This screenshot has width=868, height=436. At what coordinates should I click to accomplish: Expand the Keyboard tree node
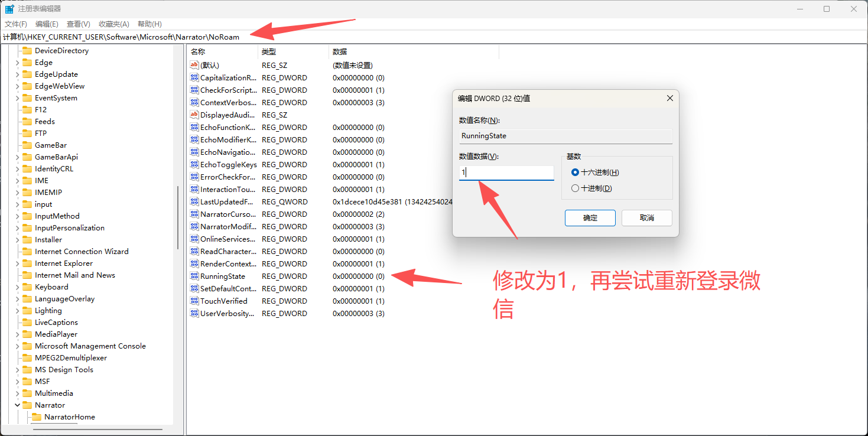[x=17, y=287]
